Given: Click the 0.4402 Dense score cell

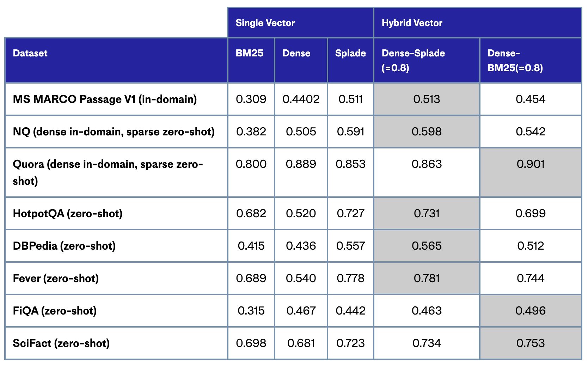Looking at the screenshot, I should click(301, 99).
